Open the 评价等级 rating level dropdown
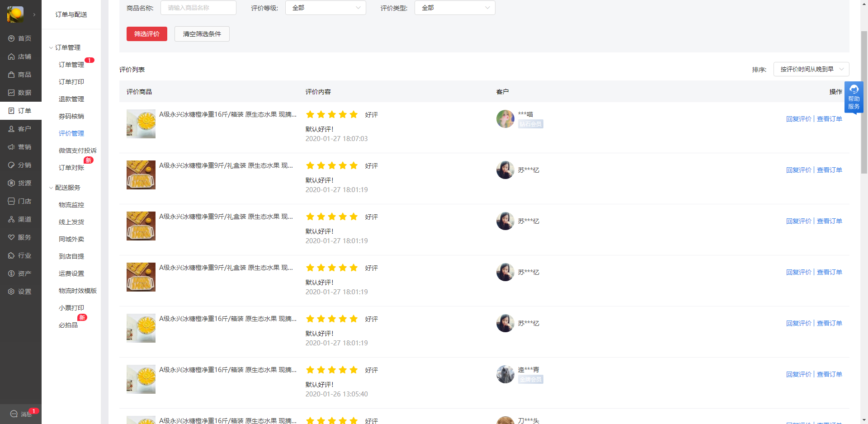Screen dimensions: 868x424 click(x=325, y=8)
